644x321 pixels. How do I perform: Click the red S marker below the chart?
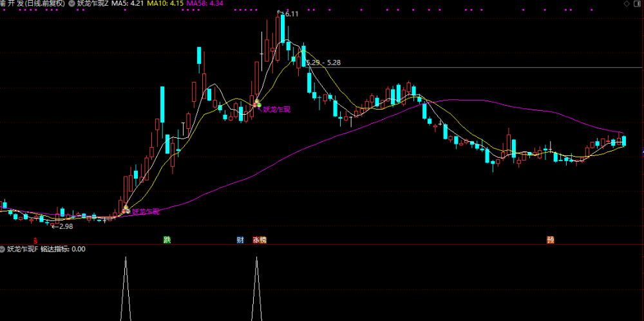[x=35, y=240]
